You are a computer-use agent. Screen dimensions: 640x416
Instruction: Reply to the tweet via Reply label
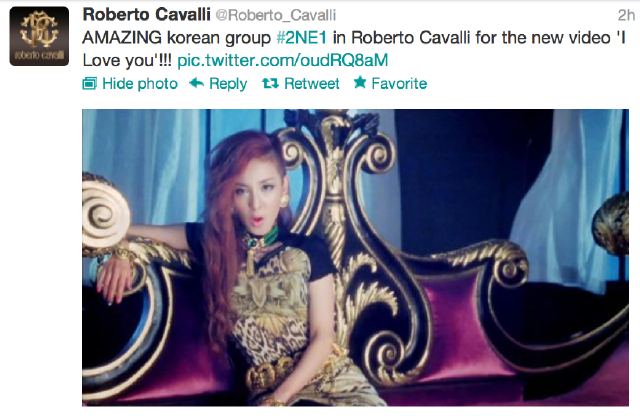point(228,84)
